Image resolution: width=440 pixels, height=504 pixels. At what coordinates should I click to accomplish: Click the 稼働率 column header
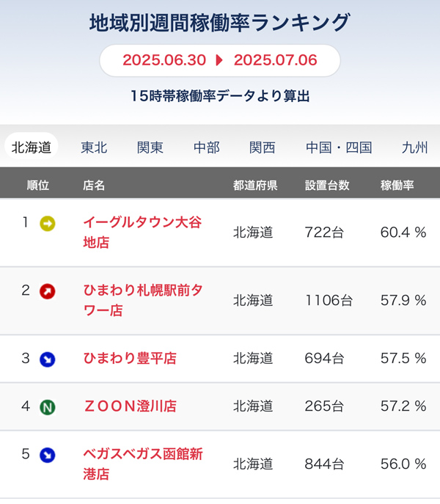click(397, 186)
